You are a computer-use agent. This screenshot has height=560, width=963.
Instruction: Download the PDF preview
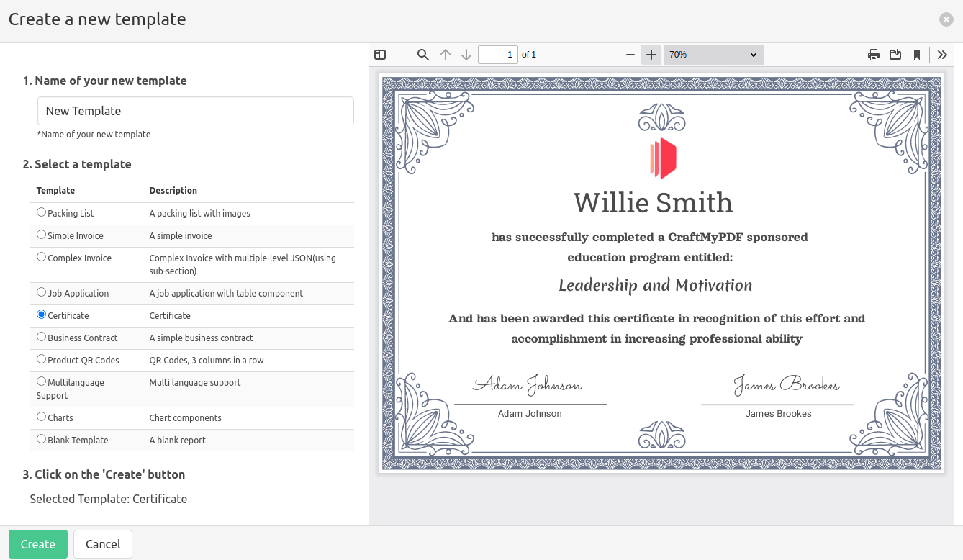895,55
